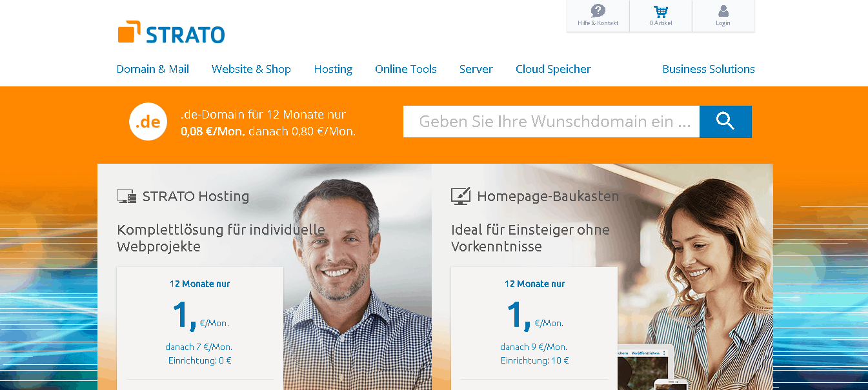Click the Homepage-Baukasten monitor brush icon
868x390 pixels.
pos(461,196)
